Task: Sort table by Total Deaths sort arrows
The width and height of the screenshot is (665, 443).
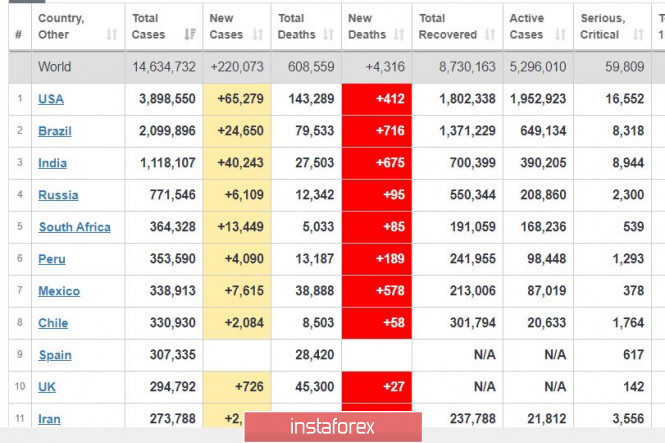Action: coord(328,35)
